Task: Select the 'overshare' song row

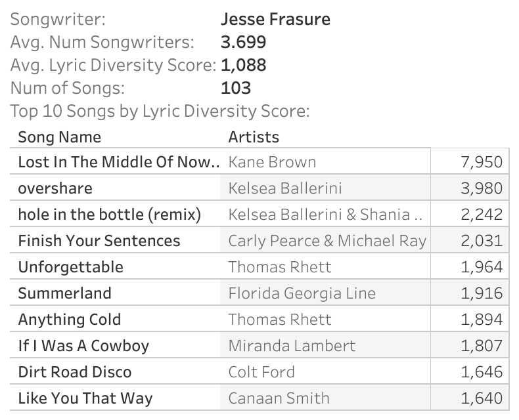Action: [x=55, y=188]
